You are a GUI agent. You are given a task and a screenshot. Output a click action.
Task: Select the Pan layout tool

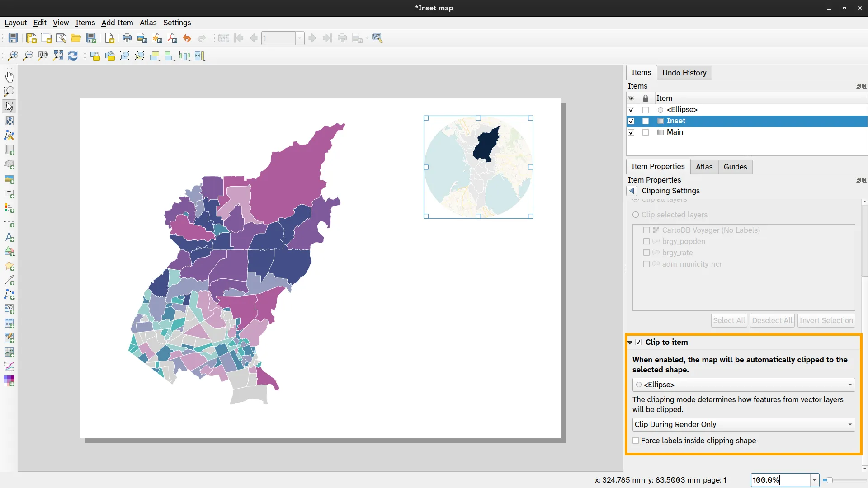(x=9, y=77)
